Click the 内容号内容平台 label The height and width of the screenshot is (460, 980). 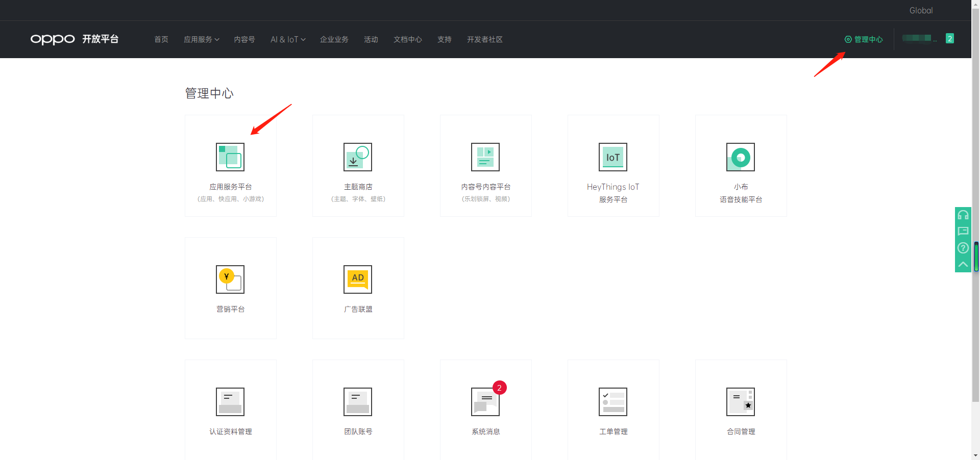pos(486,187)
